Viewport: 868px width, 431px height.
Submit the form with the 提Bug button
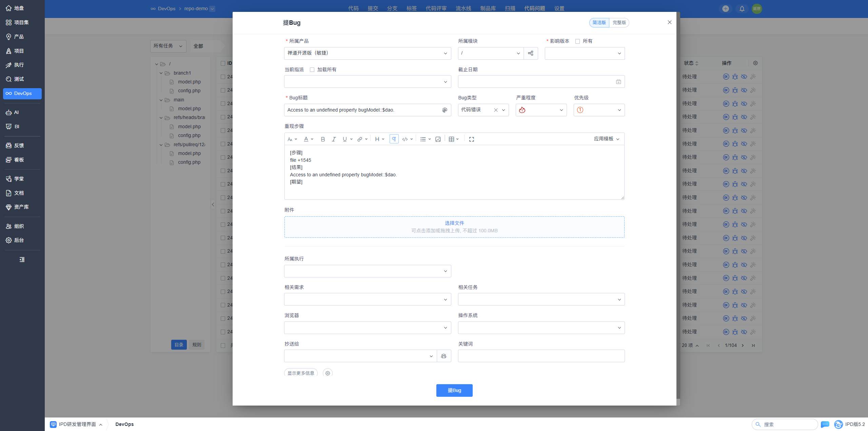[454, 390]
